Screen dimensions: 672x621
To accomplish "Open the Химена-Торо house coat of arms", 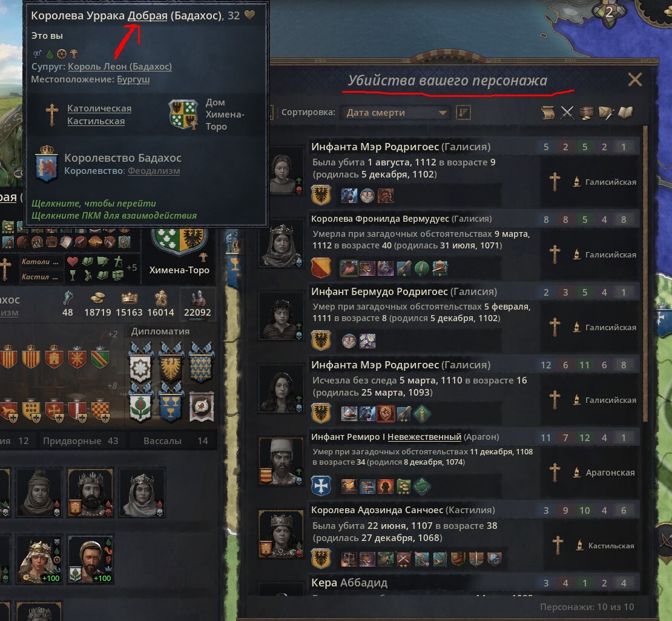I will (183, 114).
